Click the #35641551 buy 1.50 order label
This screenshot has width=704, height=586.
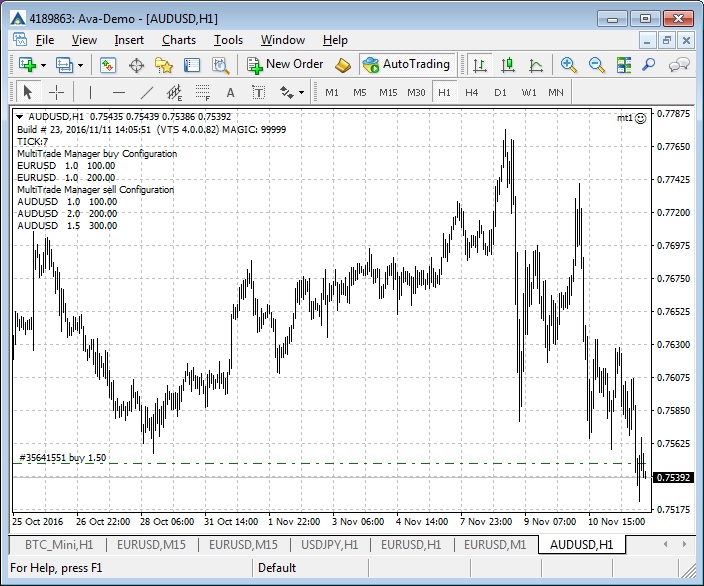point(63,458)
